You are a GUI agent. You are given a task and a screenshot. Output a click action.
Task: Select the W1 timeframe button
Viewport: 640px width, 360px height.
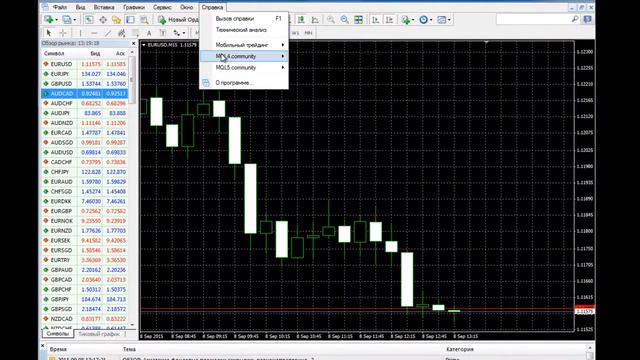pyautogui.click(x=296, y=33)
